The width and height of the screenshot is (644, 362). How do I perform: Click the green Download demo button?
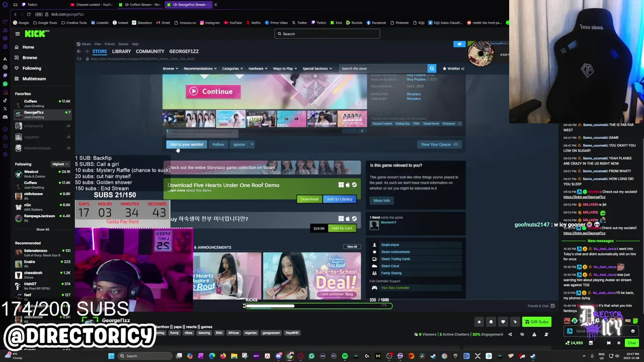(309, 199)
